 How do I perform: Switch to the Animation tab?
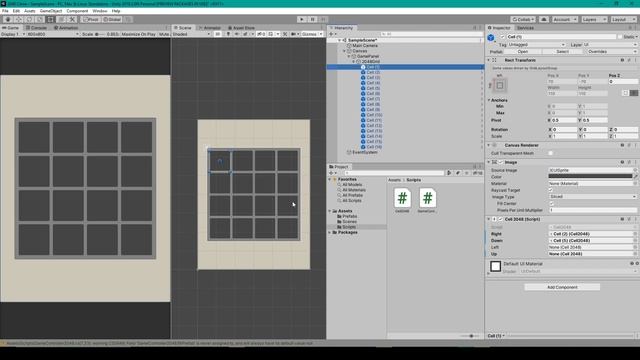(x=66, y=28)
